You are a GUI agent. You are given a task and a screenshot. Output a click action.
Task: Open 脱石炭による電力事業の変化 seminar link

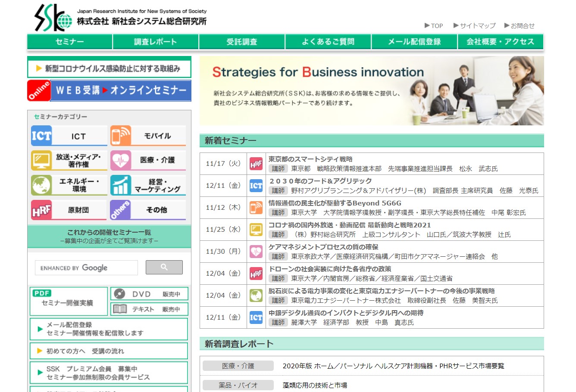(382, 291)
